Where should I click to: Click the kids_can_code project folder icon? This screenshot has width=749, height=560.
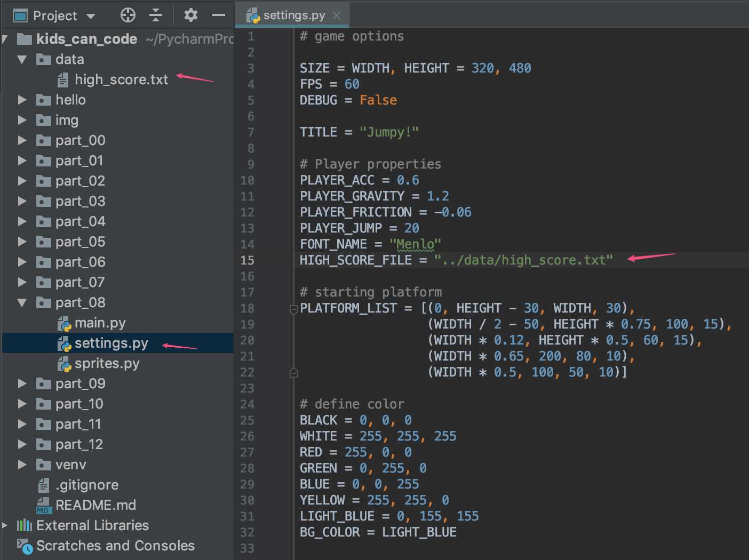pos(25,39)
